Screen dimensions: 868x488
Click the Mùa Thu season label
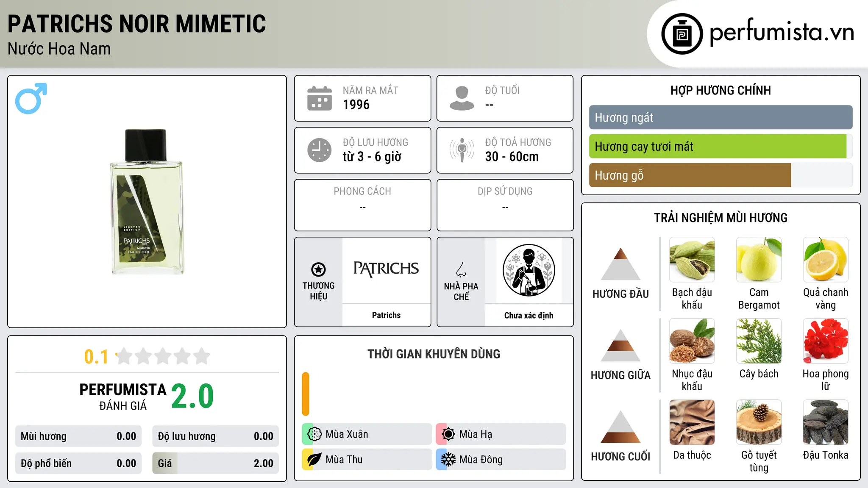tap(344, 460)
